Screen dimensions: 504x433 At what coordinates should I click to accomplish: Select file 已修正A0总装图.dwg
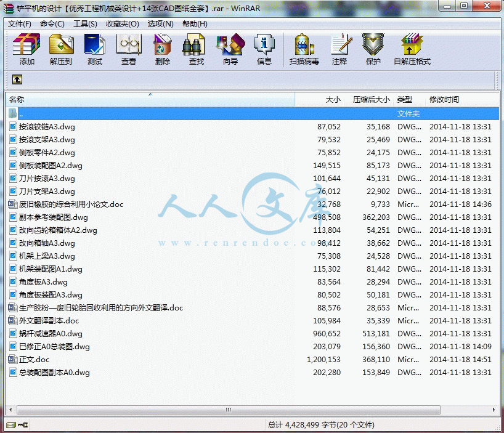click(54, 347)
